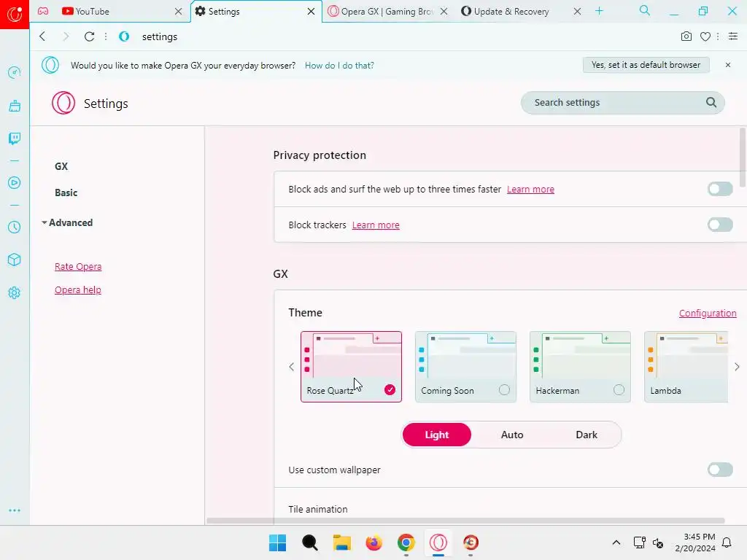Open History clock icon in sidebar
This screenshot has height=560, width=747.
pos(15,227)
